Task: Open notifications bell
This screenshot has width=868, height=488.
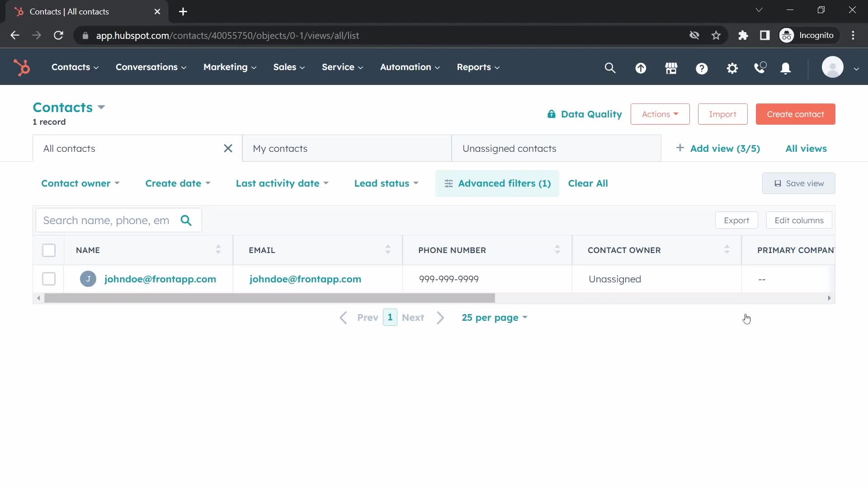Action: 786,68
